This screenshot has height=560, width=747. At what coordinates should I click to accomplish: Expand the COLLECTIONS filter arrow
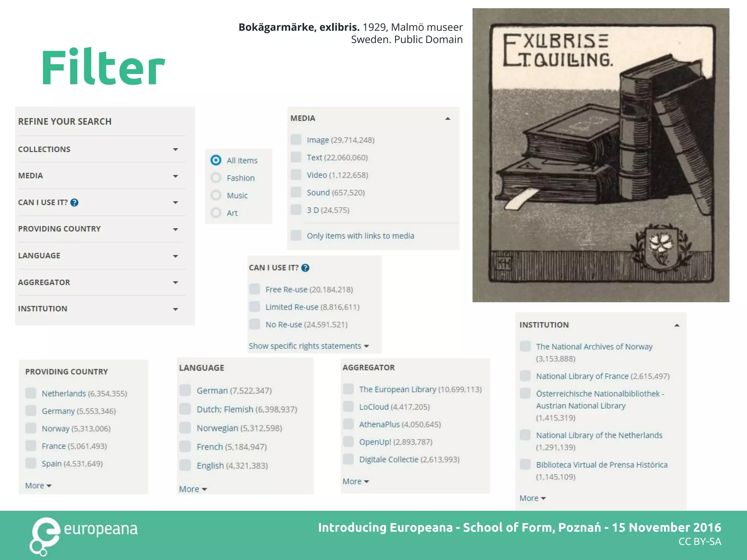tap(175, 149)
